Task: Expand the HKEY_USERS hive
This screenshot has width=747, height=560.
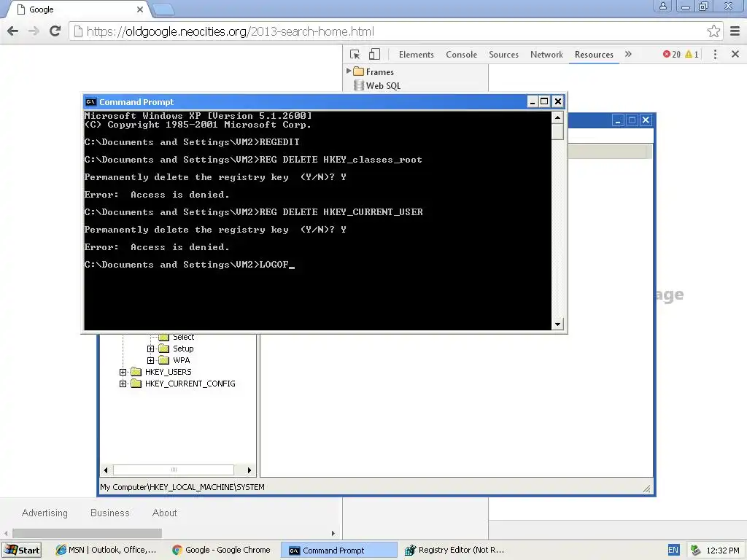Action: pos(123,372)
